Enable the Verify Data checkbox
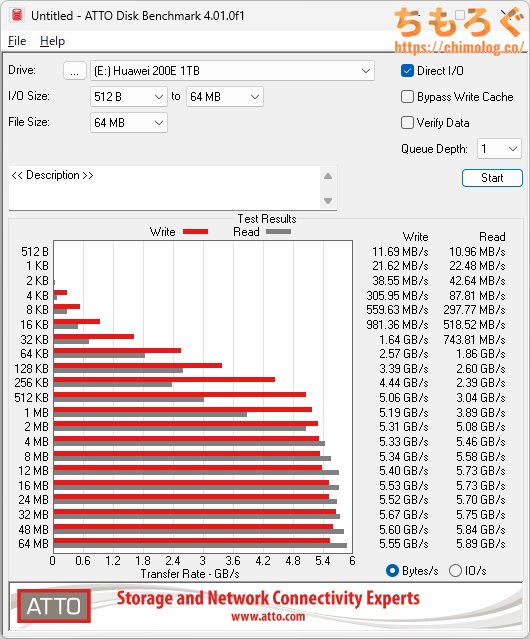 pos(407,123)
